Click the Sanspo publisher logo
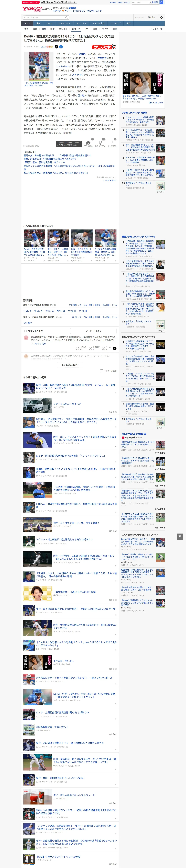Viewport: 186px width, 868px height. [x=104, y=47]
